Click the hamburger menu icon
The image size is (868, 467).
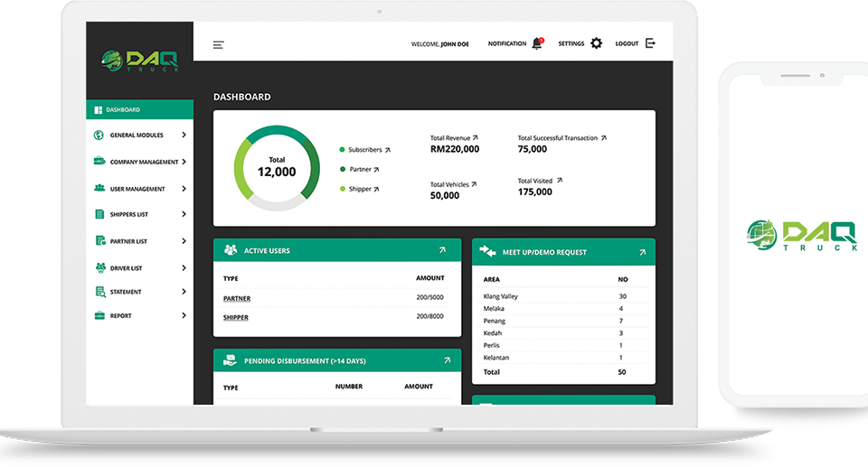(x=218, y=44)
